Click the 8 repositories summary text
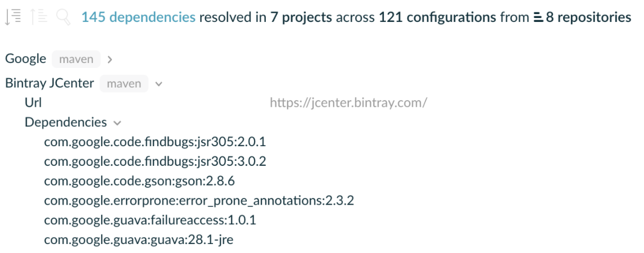This screenshot has width=644, height=253. 588,18
